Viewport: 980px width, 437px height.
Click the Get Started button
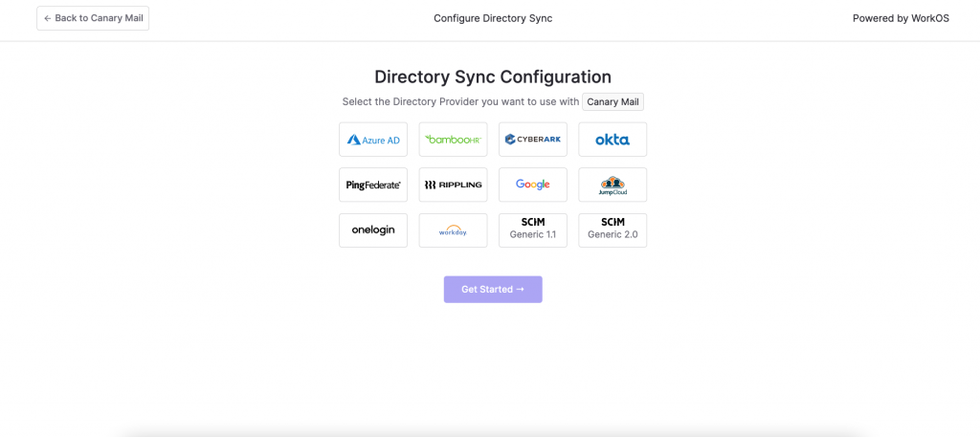[493, 290]
